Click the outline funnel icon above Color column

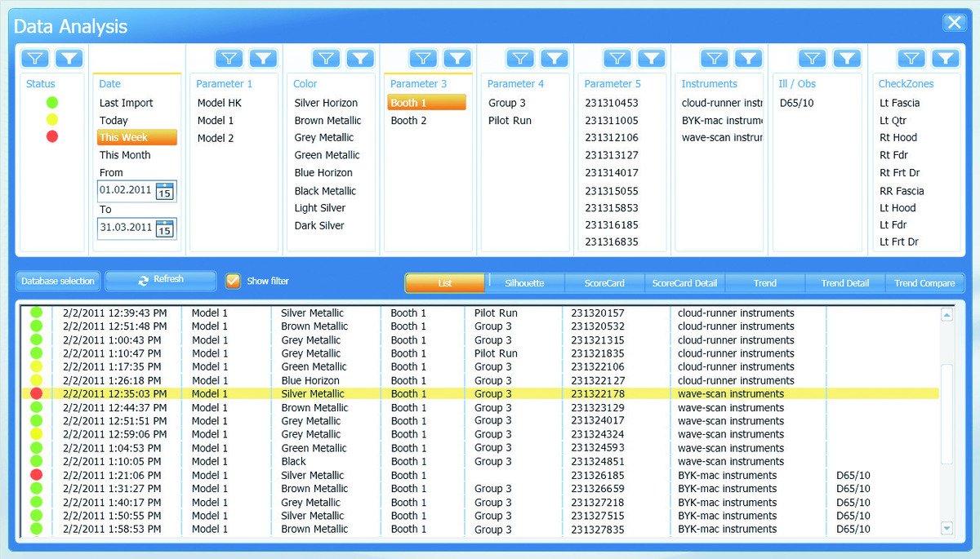click(x=327, y=58)
